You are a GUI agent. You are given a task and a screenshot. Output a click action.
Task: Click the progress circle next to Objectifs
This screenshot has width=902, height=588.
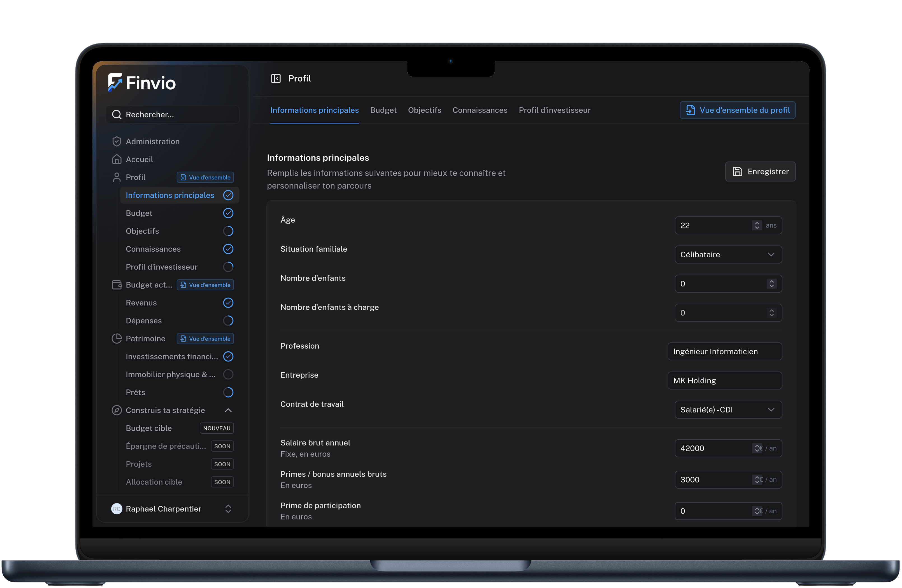(228, 231)
